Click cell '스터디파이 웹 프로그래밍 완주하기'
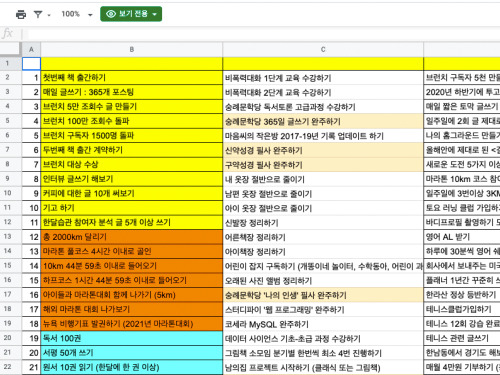This screenshot has height=375, width=500. pos(323,309)
